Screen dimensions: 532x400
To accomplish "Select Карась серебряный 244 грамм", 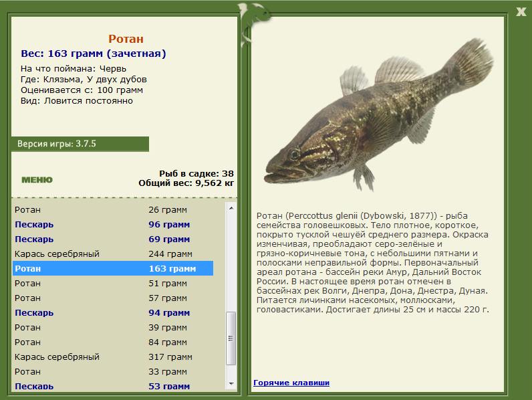I will pyautogui.click(x=112, y=254).
